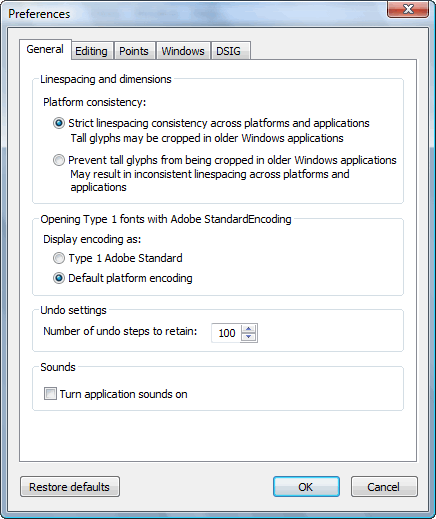Switch to the Windows tab
This screenshot has width=436, height=519.
pyautogui.click(x=183, y=51)
